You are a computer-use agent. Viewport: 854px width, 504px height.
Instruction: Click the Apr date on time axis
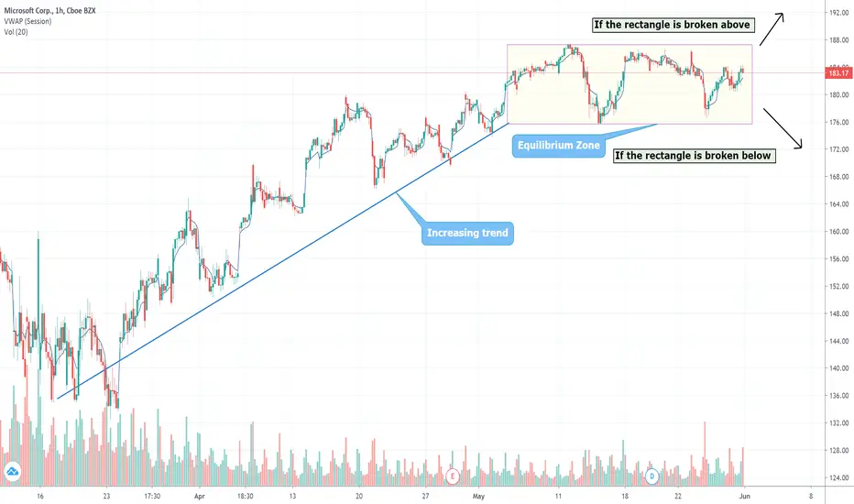[x=200, y=496]
